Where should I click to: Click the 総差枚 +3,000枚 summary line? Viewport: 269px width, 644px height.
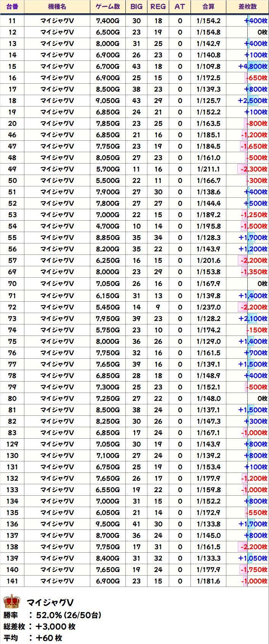(40, 627)
